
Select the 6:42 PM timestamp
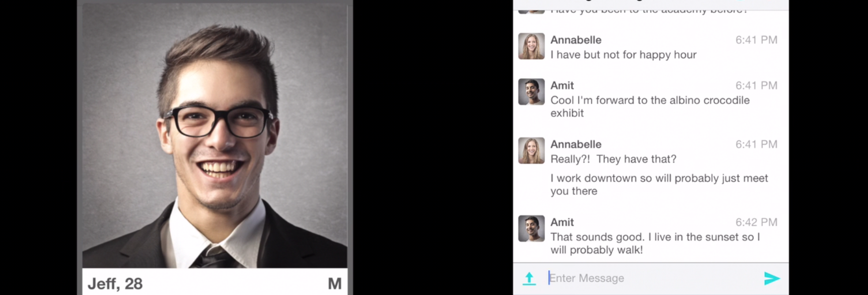tap(756, 222)
